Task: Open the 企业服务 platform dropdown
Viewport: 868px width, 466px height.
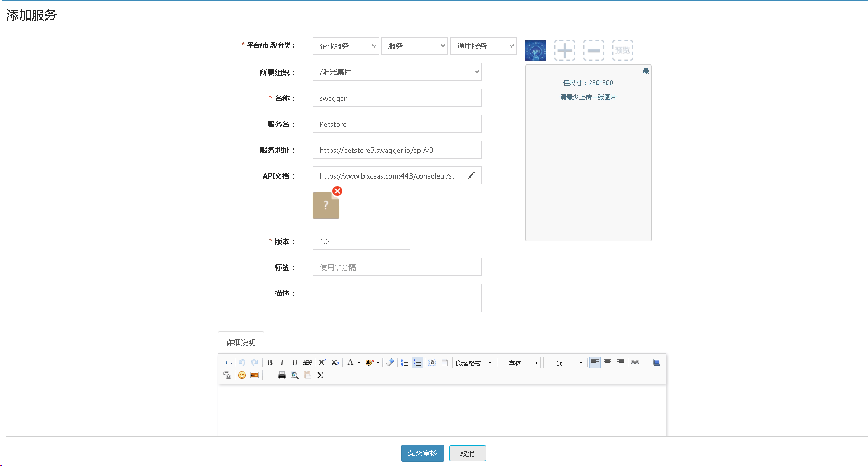Action: [x=346, y=46]
